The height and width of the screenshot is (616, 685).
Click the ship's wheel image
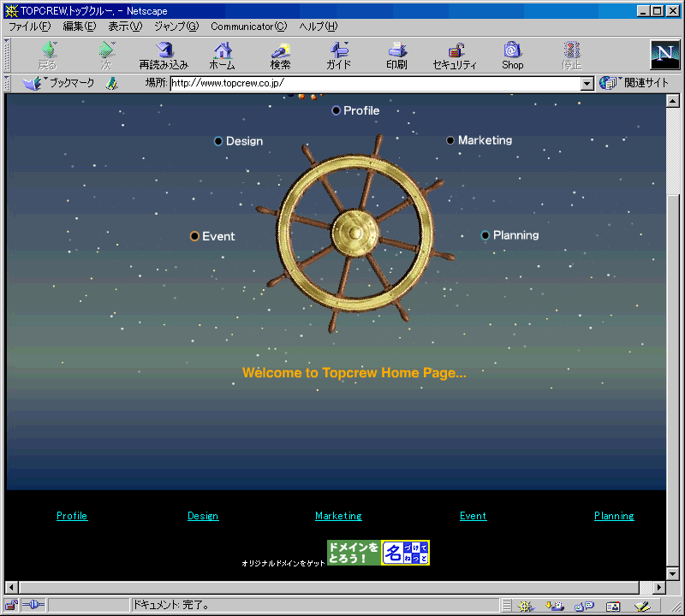pyautogui.click(x=355, y=234)
